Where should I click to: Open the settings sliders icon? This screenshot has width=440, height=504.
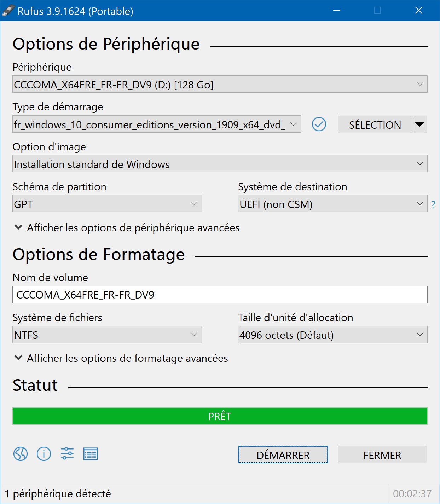[x=67, y=453]
